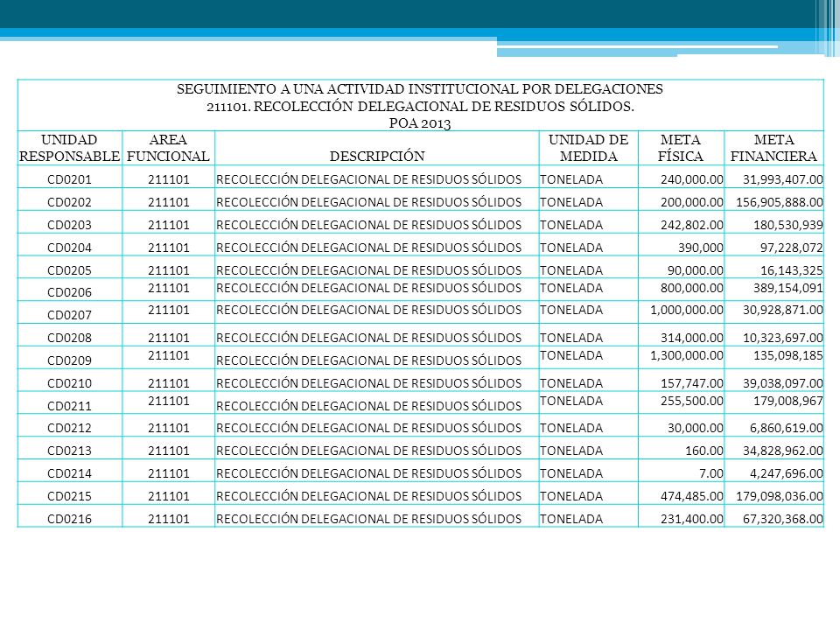Select the cell CD0215
Image resolution: width=840 pixels, height=630 pixels.
(70, 496)
